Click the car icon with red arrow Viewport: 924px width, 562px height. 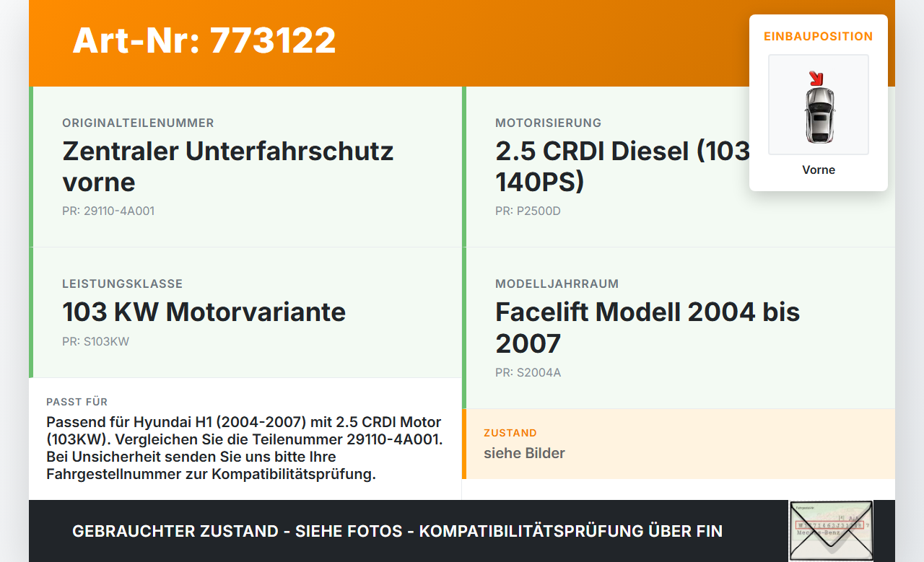pyautogui.click(x=819, y=105)
